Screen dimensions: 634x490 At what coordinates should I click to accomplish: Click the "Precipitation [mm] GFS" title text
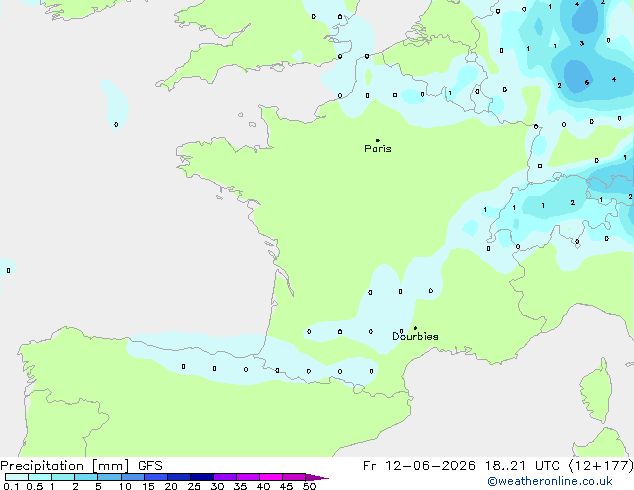click(81, 466)
